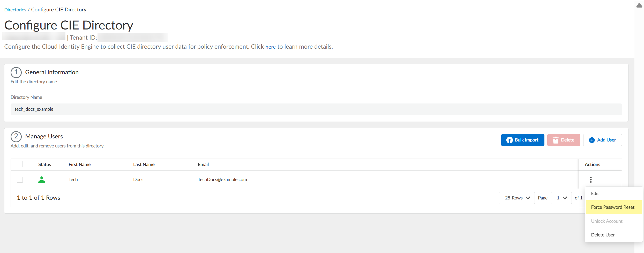
Task: Choose Edit from the actions menu
Action: click(x=595, y=194)
